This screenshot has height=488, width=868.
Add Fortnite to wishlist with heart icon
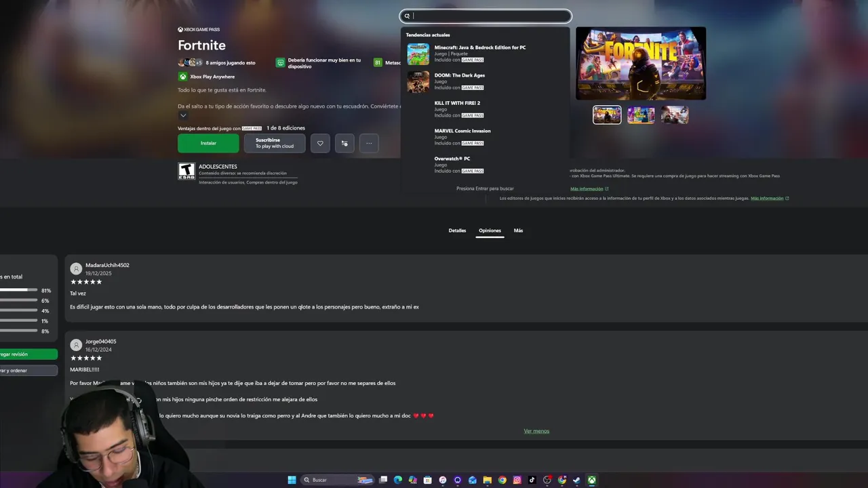(x=320, y=143)
